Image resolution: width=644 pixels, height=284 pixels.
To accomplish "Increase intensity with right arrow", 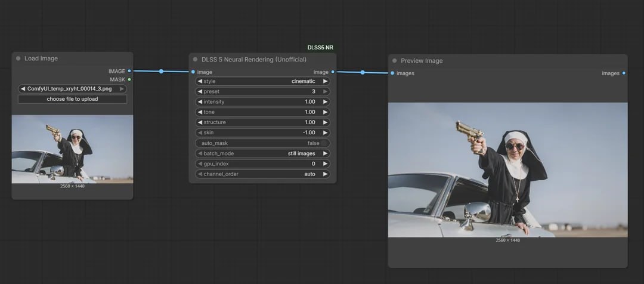I will click(325, 102).
